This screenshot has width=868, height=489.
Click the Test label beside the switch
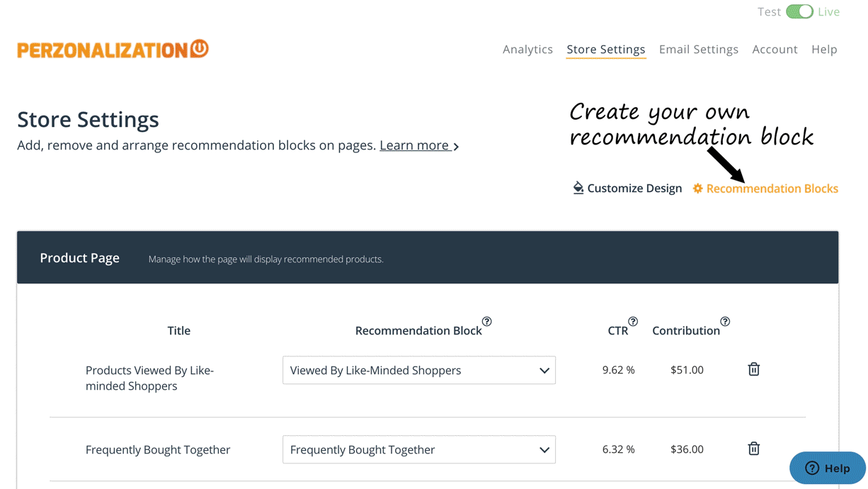[x=769, y=12]
